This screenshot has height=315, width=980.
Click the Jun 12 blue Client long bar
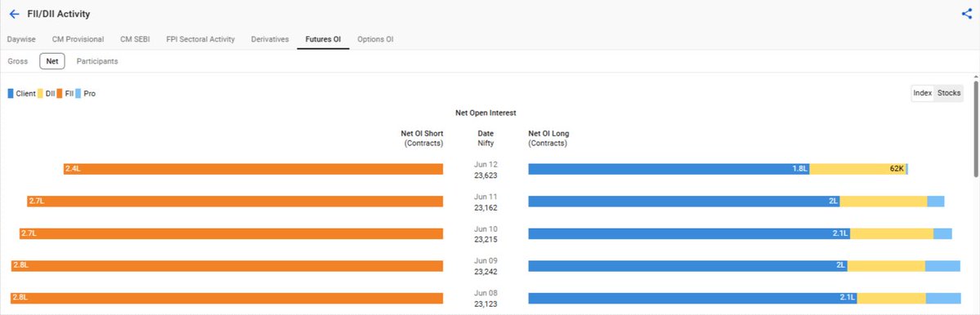[669, 169]
